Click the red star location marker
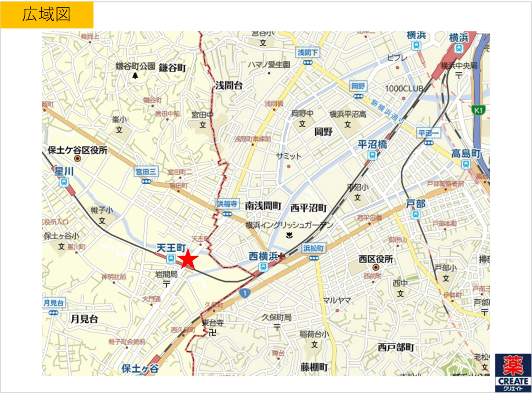The height and width of the screenshot is (393, 532). point(187,259)
